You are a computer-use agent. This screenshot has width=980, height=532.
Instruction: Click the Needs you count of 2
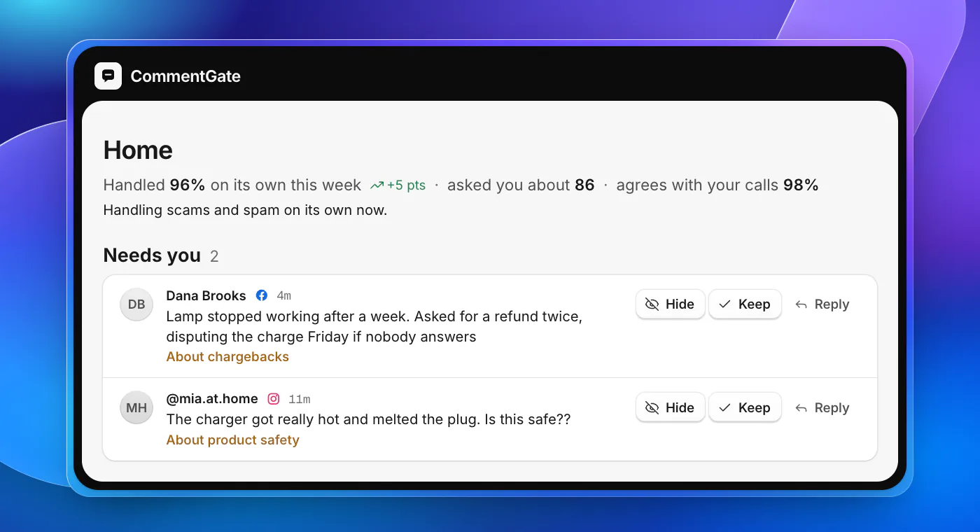coord(214,256)
